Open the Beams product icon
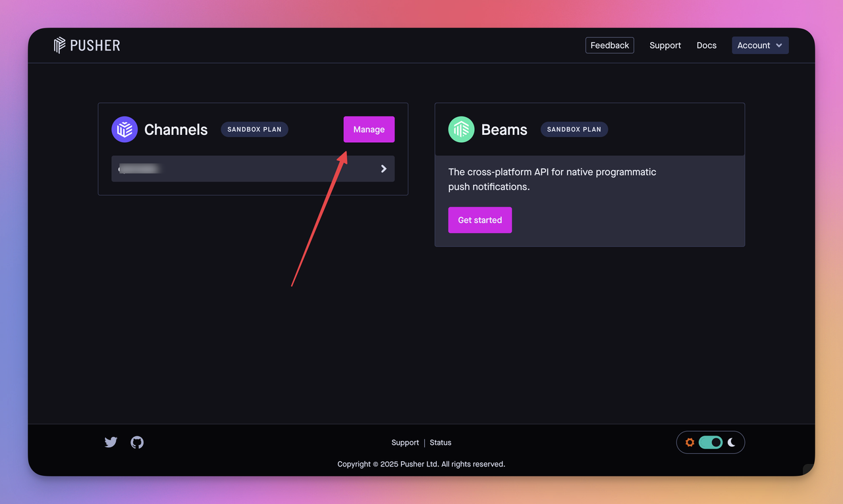Image resolution: width=843 pixels, height=504 pixels. click(x=462, y=130)
